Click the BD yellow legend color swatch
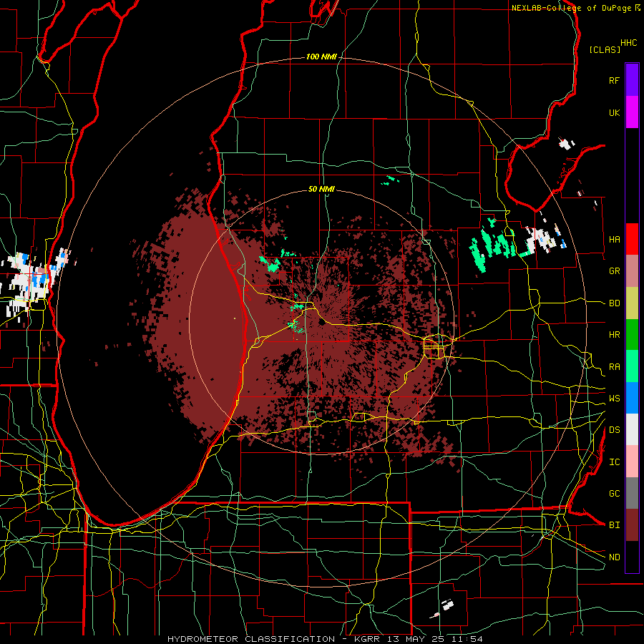The width and height of the screenshot is (644, 644). [x=632, y=303]
